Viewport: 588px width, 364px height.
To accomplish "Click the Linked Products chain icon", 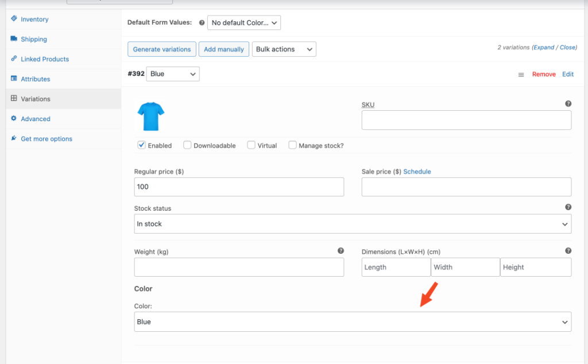I will tap(13, 59).
